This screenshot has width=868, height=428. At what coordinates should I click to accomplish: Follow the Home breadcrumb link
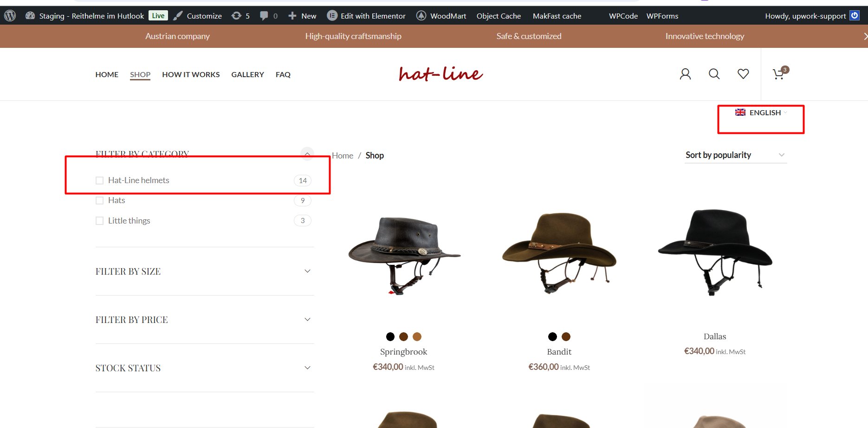tap(342, 156)
